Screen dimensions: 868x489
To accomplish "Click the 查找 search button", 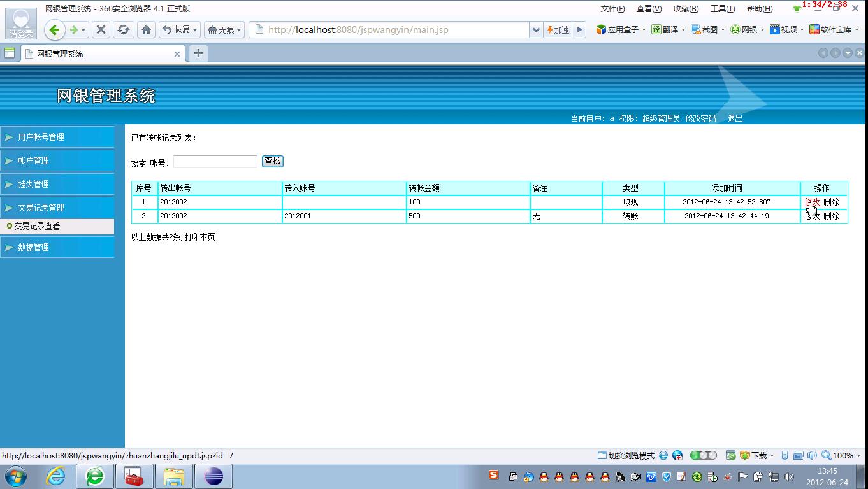I will click(x=273, y=161).
